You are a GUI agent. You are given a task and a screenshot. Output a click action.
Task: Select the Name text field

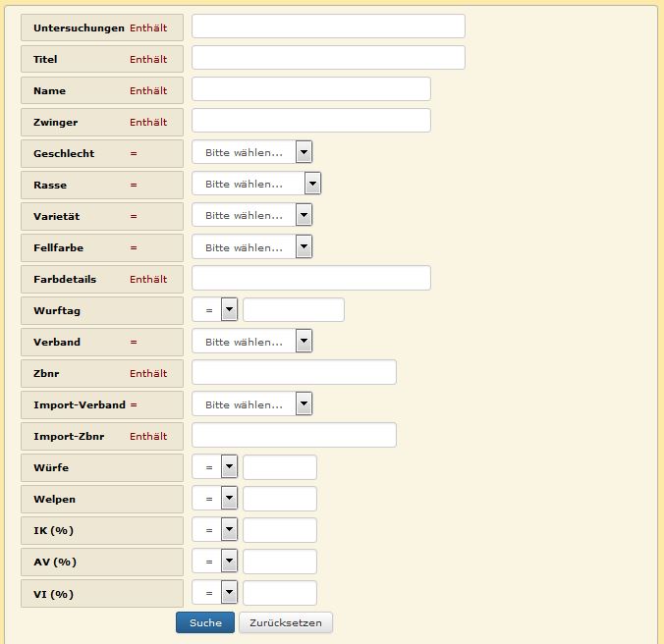pos(311,89)
